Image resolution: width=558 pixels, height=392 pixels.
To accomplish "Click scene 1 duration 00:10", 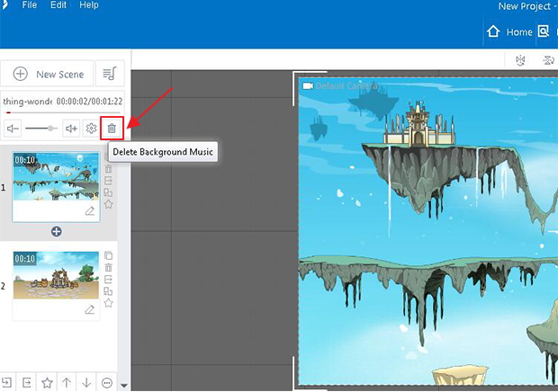I will coord(24,160).
